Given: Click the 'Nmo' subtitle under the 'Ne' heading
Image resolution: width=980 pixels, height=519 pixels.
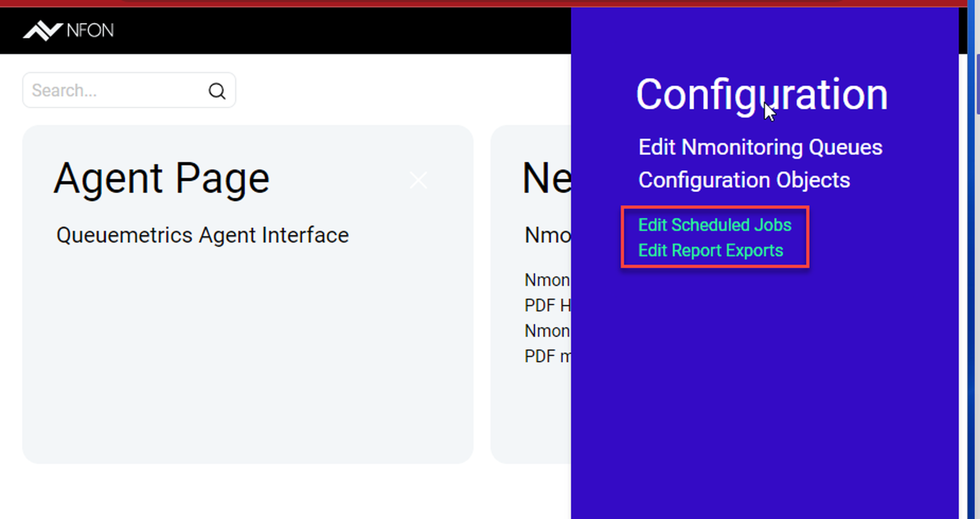Looking at the screenshot, I should click(x=547, y=235).
